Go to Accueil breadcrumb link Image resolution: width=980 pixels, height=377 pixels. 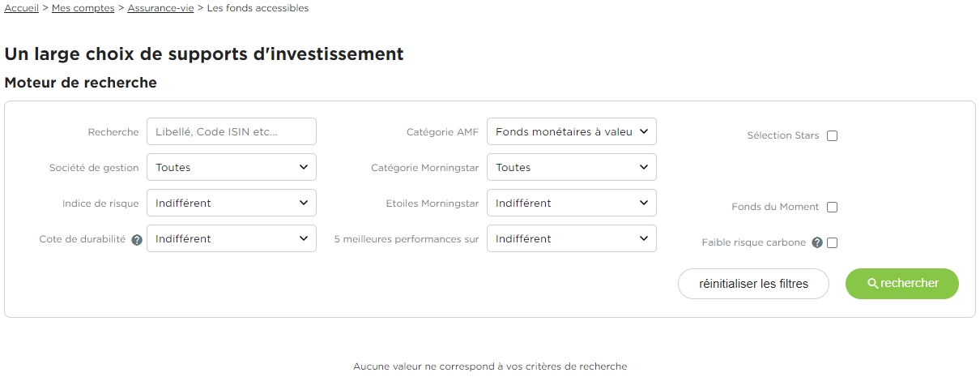(22, 8)
